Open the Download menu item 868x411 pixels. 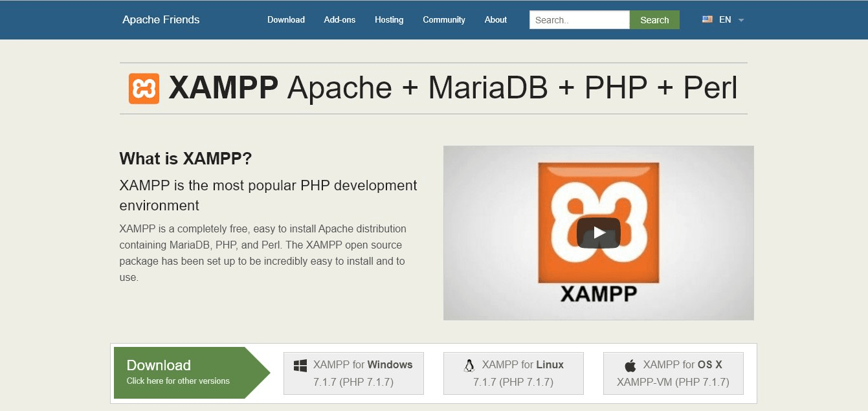[x=285, y=19]
